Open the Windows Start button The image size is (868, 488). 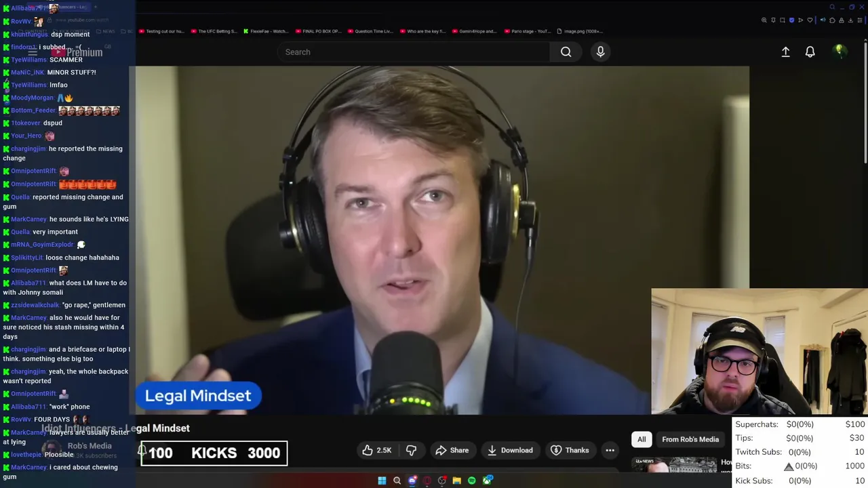382,481
